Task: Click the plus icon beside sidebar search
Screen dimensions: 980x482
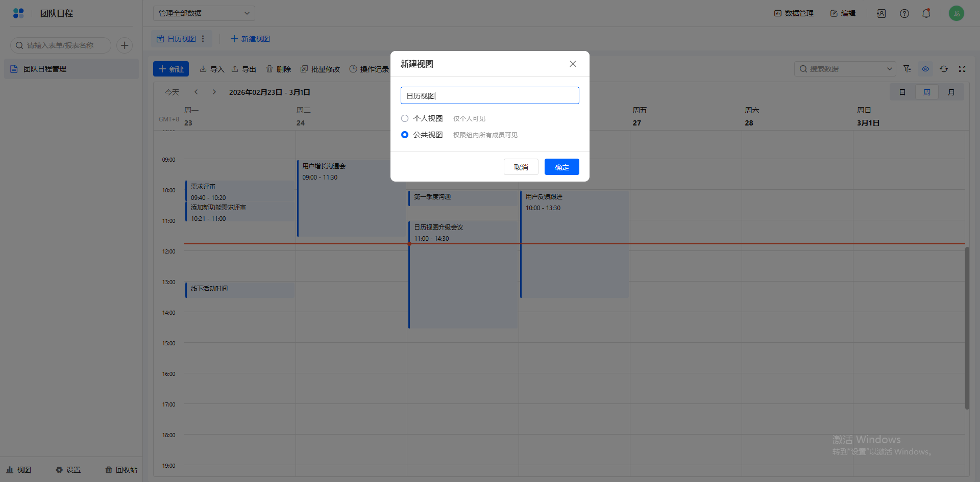Action: click(x=125, y=45)
